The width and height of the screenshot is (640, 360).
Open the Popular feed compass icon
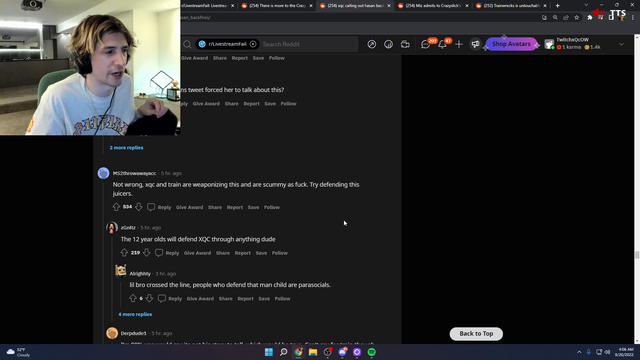click(x=371, y=44)
